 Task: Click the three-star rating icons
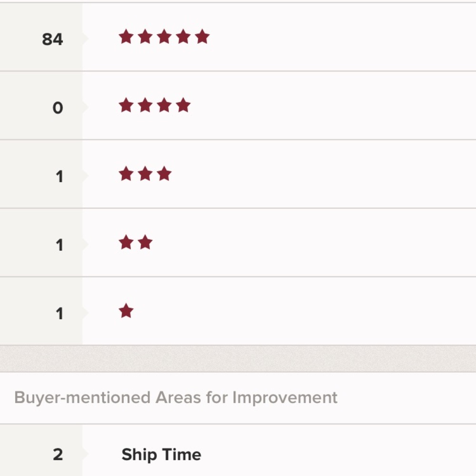coord(145,174)
